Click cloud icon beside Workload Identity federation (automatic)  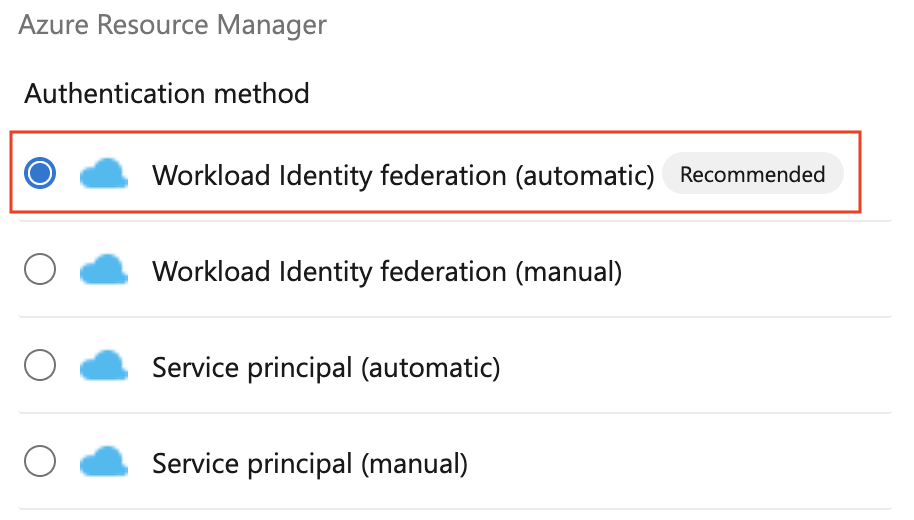(104, 174)
